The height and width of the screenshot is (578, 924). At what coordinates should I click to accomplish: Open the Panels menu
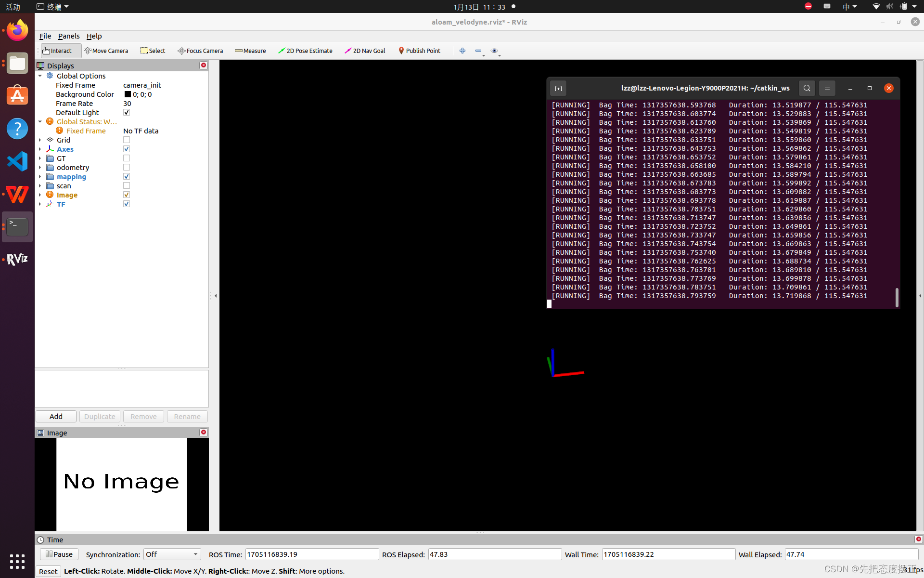click(x=69, y=36)
